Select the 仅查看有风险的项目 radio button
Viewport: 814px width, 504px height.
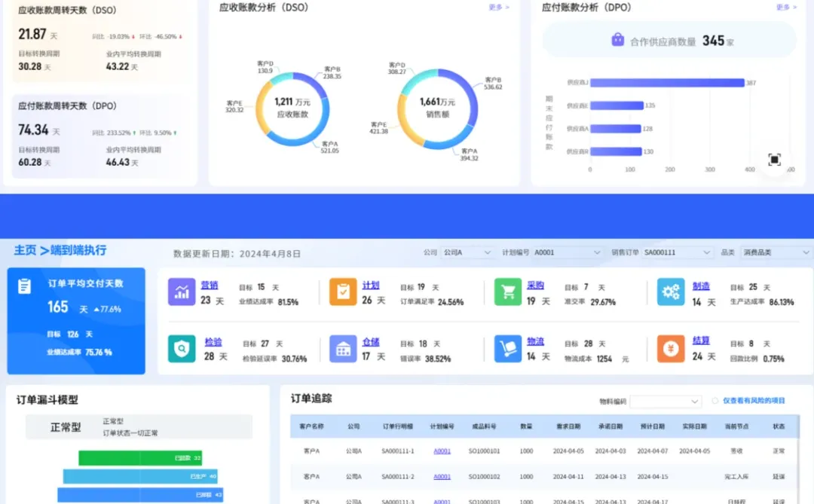point(715,401)
